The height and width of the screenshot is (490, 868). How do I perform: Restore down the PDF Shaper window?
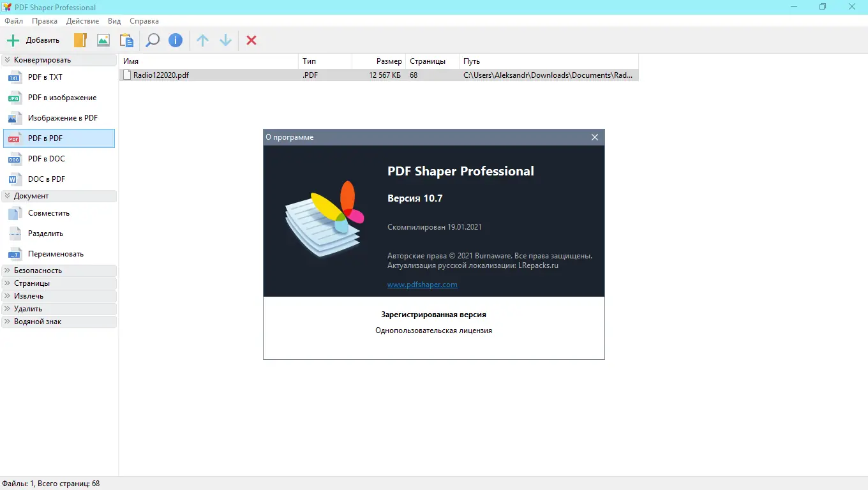(x=823, y=7)
